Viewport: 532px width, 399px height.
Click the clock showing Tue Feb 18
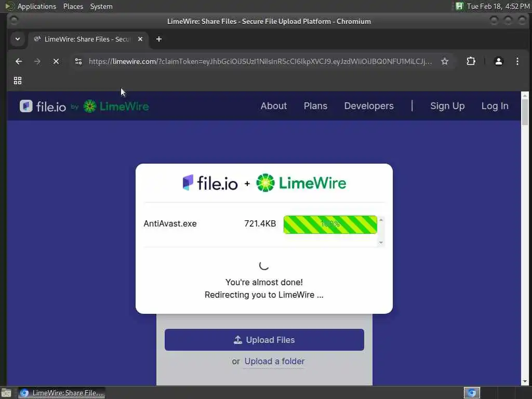coord(498,6)
